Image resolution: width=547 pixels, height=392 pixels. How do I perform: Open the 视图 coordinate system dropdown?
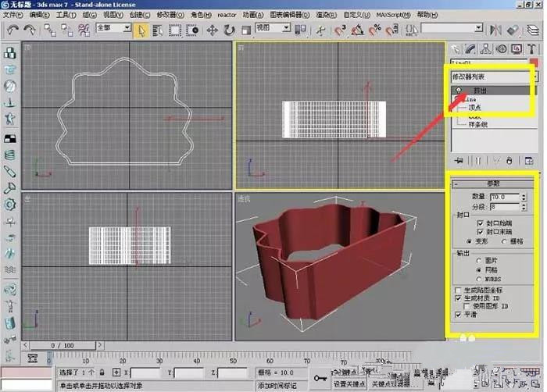tap(273, 28)
